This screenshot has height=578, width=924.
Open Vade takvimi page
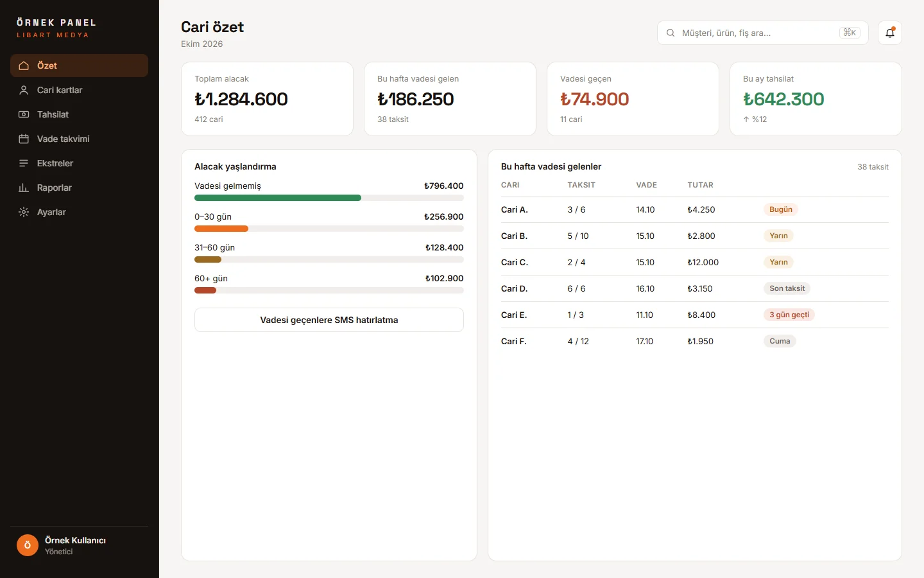point(79,139)
